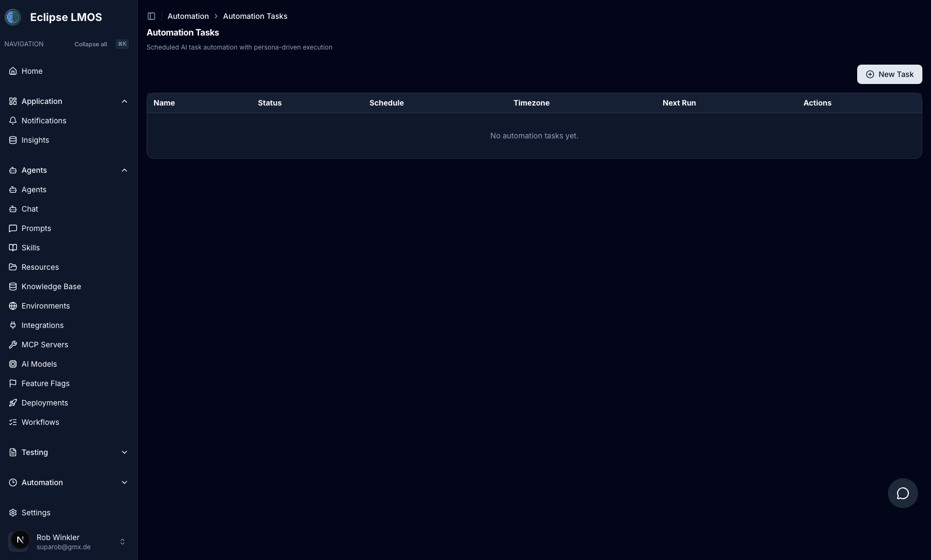Screen dimensions: 931x560
Task: Click the AI Models chip icon
Action: pos(13,364)
